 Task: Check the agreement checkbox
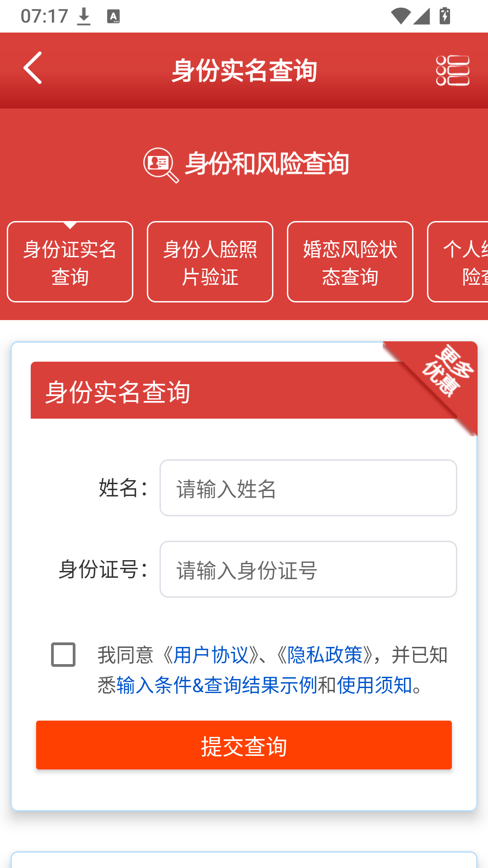[x=63, y=654]
